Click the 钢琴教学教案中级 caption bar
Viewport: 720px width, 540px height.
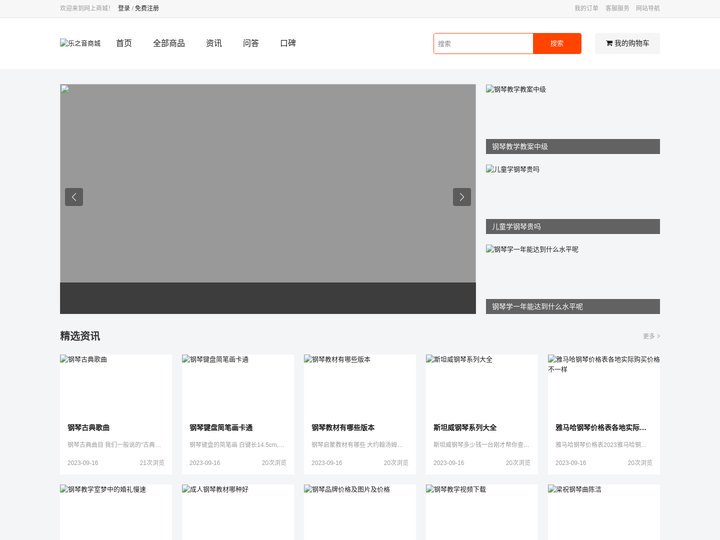[573, 146]
